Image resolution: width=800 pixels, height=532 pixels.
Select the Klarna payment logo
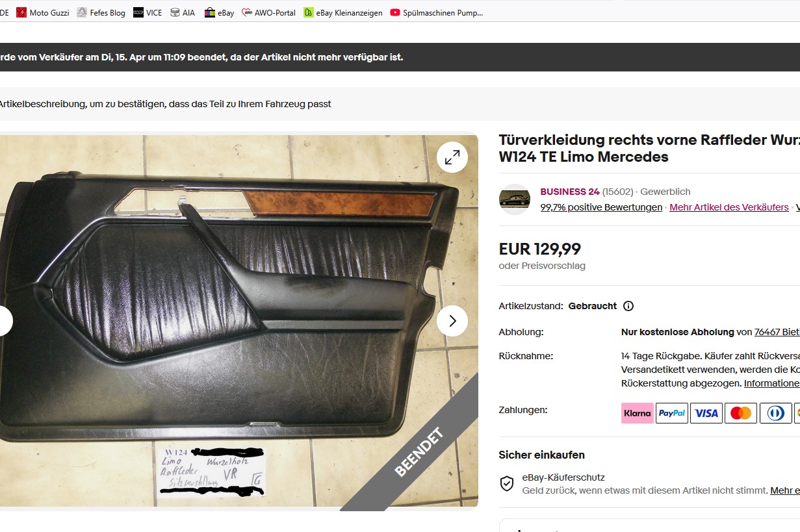pos(638,413)
